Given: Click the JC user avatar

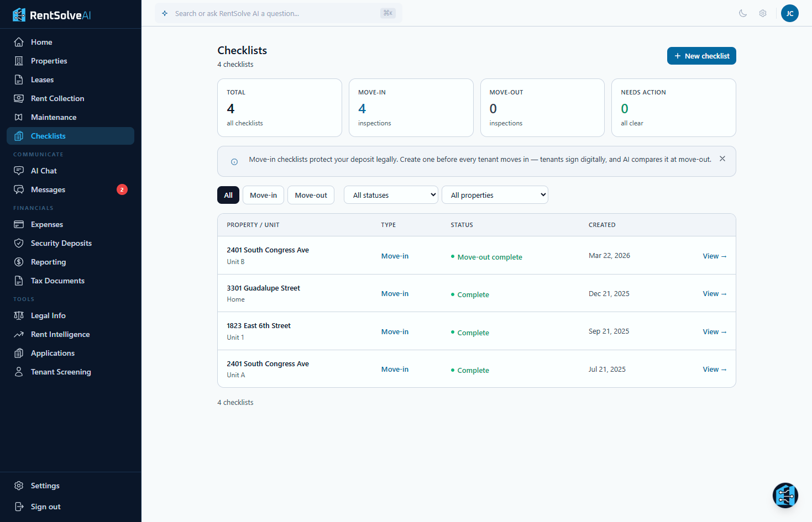Looking at the screenshot, I should [789, 13].
